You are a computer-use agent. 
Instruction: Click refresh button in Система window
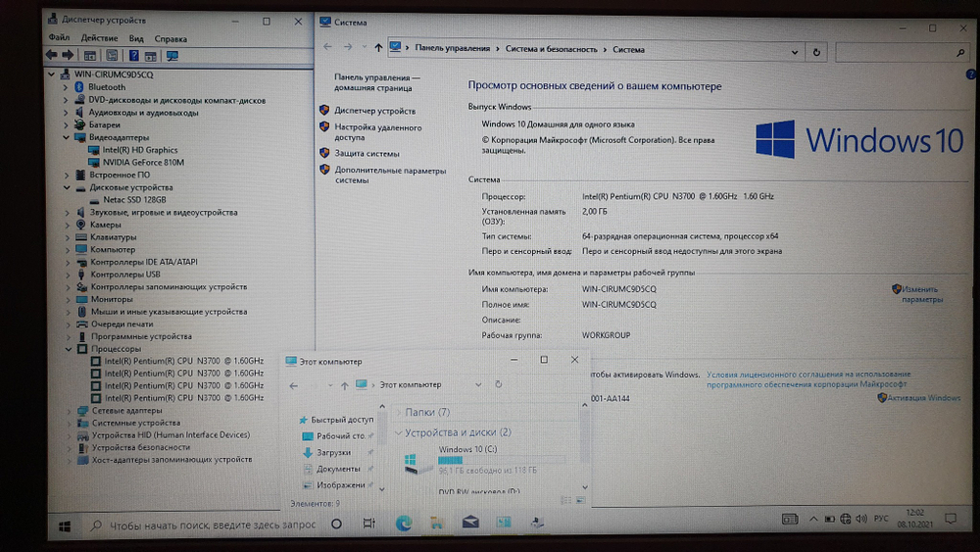click(x=816, y=53)
